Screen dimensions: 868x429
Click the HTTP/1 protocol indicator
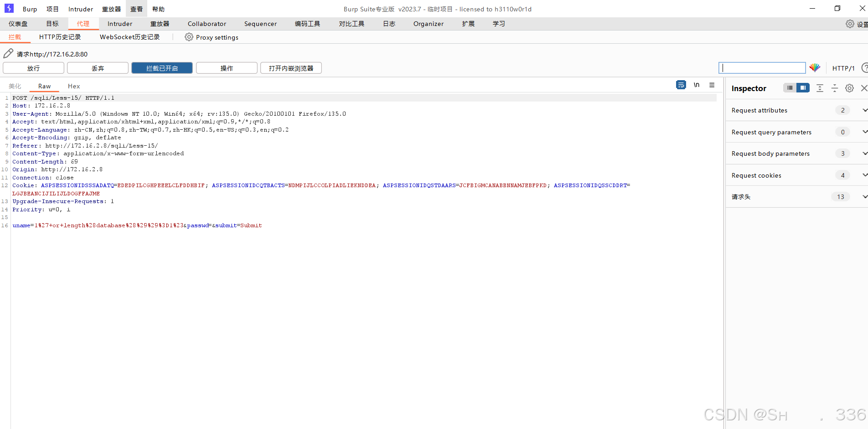point(843,68)
